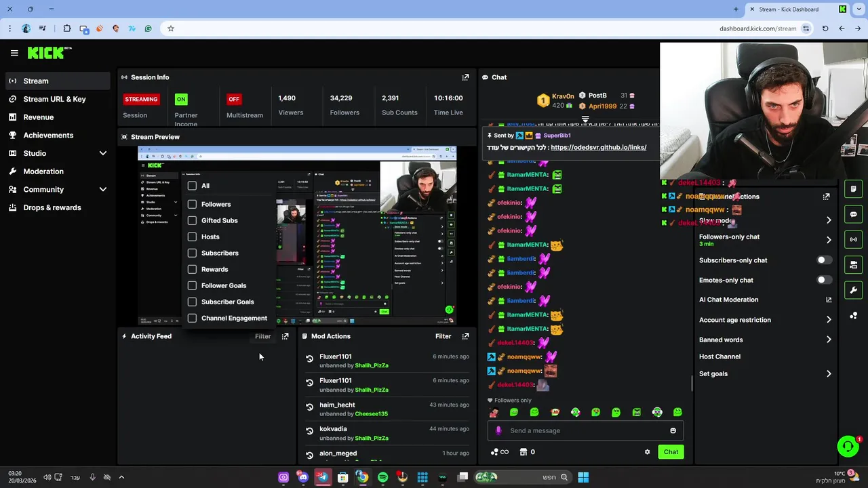This screenshot has width=868, height=488.
Task: Open the Mod Actions Filter dropdown
Action: click(443, 336)
